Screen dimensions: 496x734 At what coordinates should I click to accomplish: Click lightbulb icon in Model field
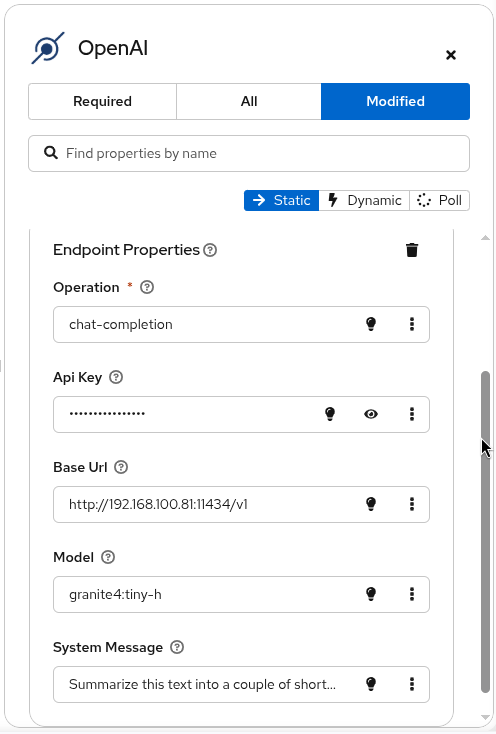pyautogui.click(x=371, y=594)
